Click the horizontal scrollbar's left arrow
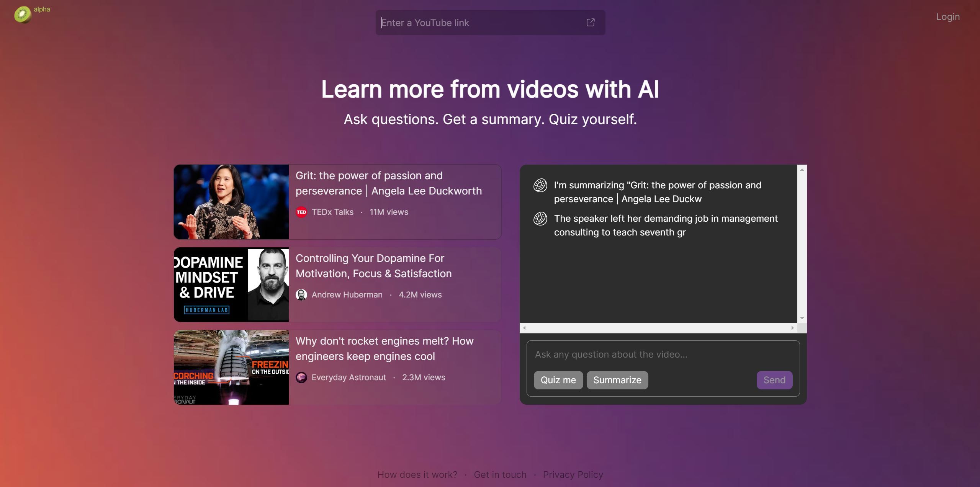 pyautogui.click(x=524, y=328)
